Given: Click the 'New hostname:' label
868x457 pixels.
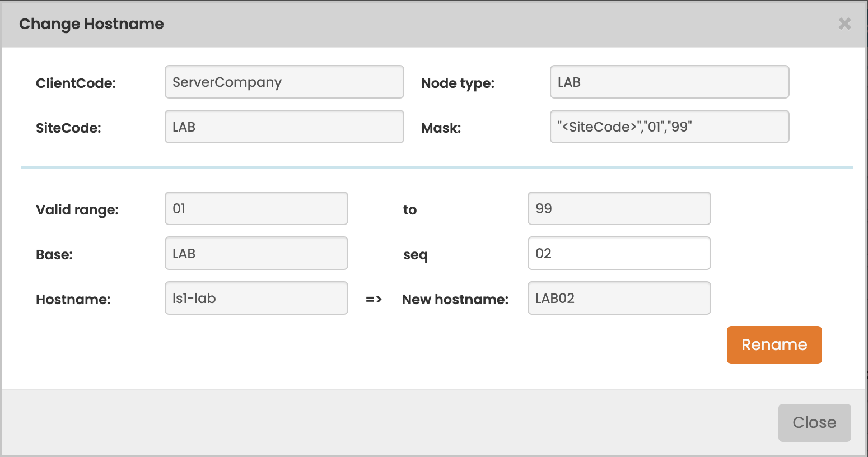Looking at the screenshot, I should click(455, 300).
